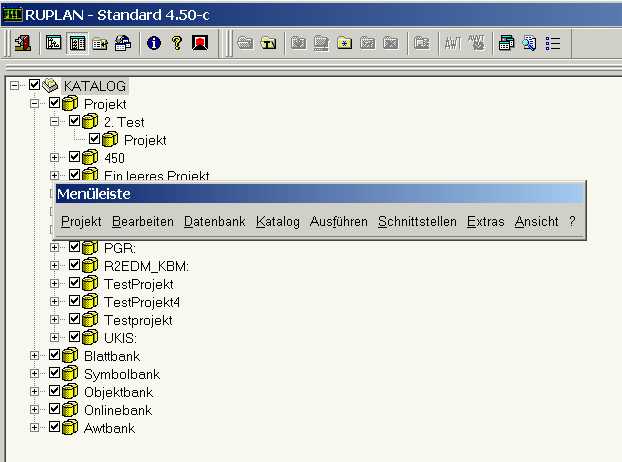
Task: Click the yellow folder with T icon
Action: click(x=269, y=43)
